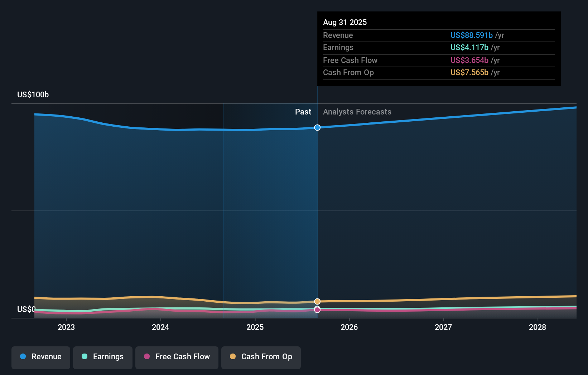Click the US$88.591b revenue value in tooltip
The image size is (588, 375).
[x=472, y=35]
